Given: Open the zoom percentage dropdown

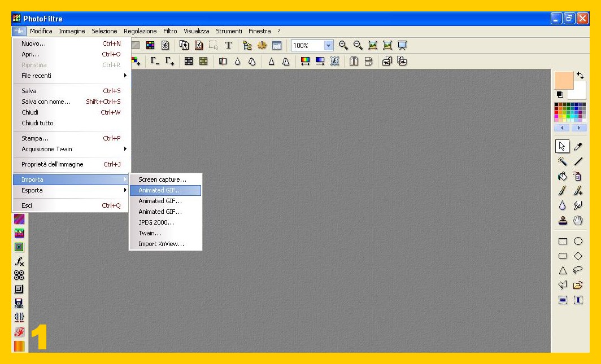Looking at the screenshot, I should (328, 46).
